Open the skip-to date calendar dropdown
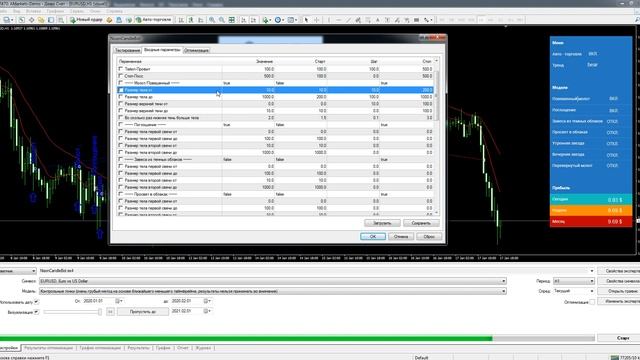 tap(208, 311)
